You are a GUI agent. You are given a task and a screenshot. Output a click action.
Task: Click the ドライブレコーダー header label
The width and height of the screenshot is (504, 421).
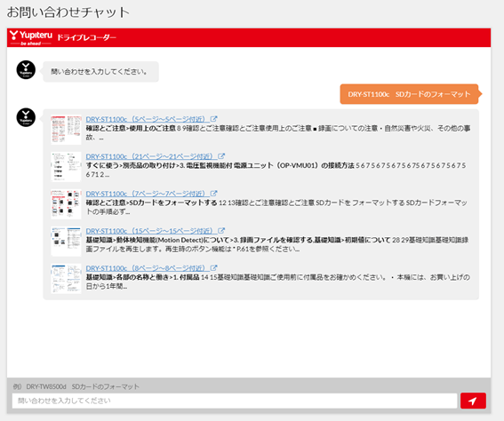tap(86, 37)
